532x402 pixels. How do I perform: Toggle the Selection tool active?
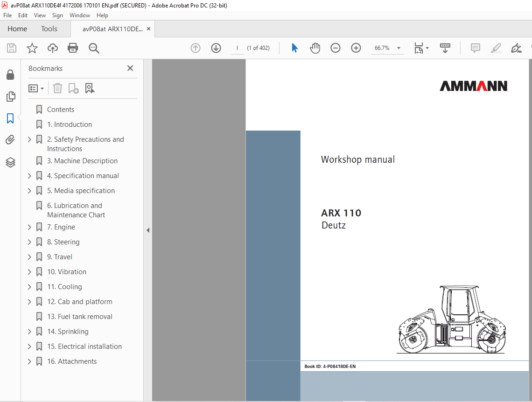[x=294, y=48]
